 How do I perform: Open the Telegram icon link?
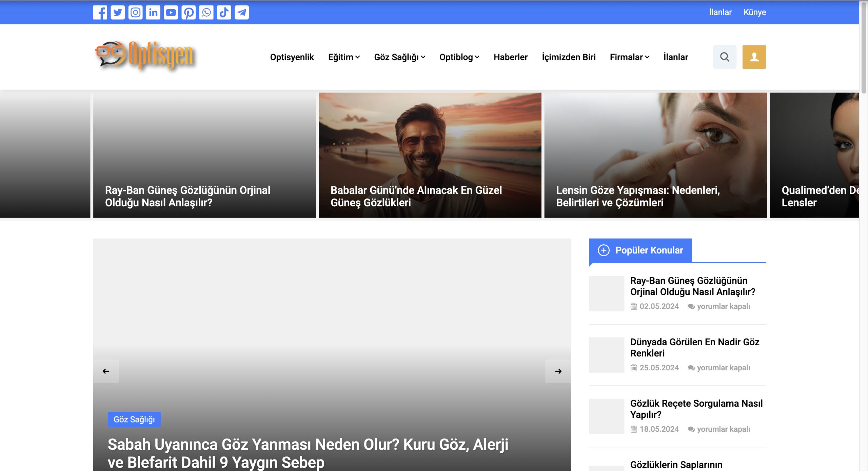click(x=242, y=13)
